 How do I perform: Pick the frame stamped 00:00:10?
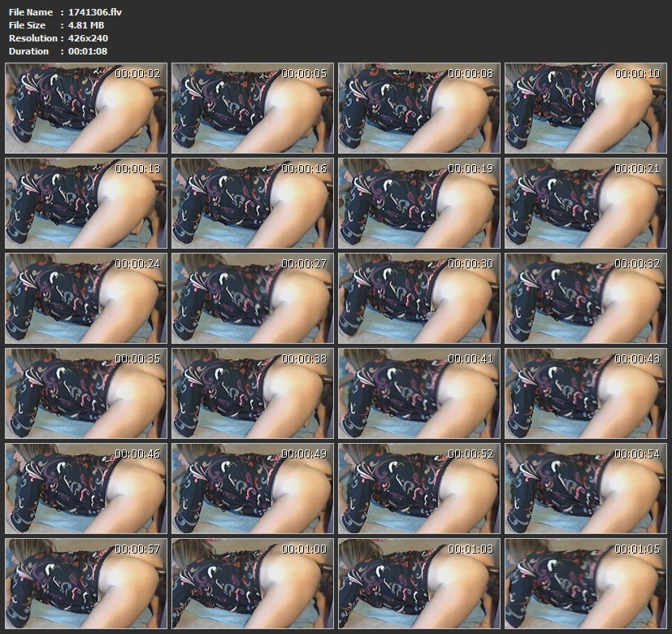tap(586, 108)
